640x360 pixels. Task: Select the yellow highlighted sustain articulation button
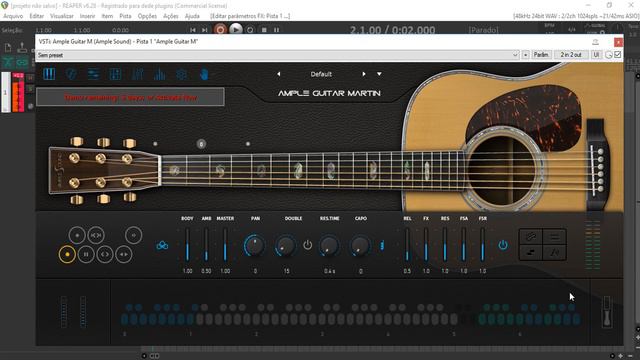[67, 254]
